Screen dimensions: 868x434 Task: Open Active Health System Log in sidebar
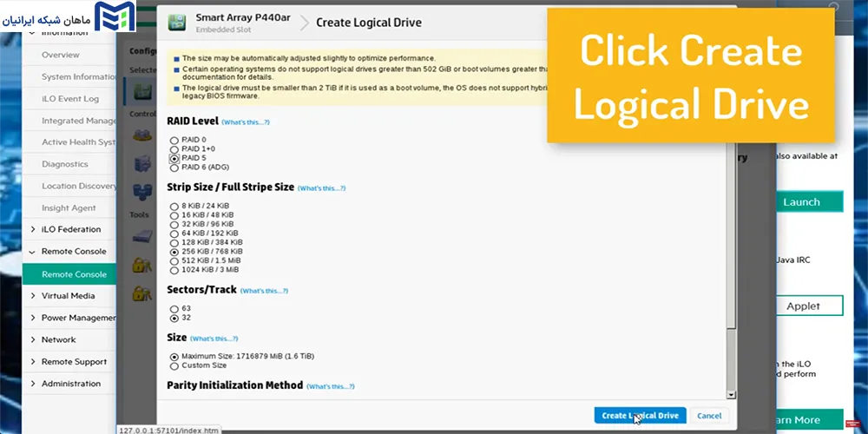click(79, 142)
